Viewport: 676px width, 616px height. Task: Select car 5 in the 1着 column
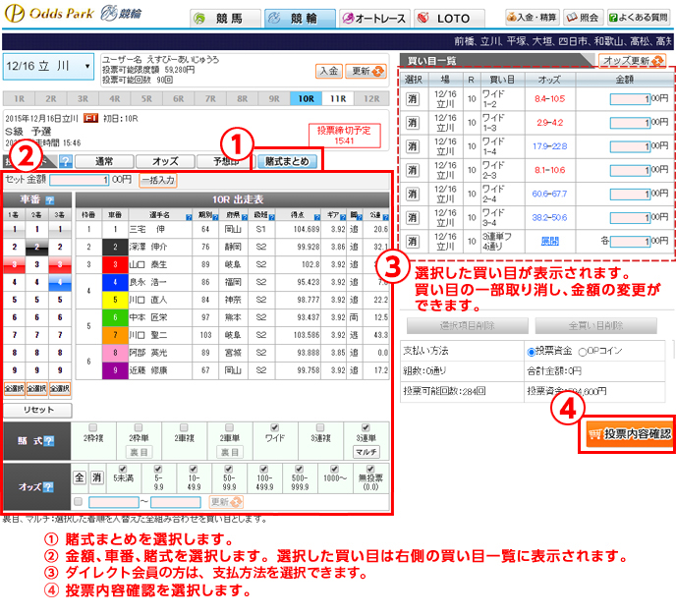pyautogui.click(x=14, y=300)
